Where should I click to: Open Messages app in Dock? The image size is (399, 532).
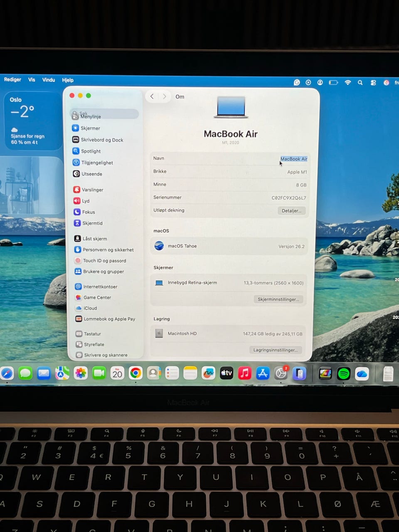pyautogui.click(x=25, y=373)
